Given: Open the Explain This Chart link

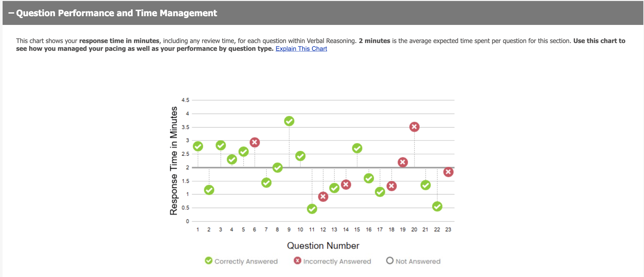Looking at the screenshot, I should 301,49.
